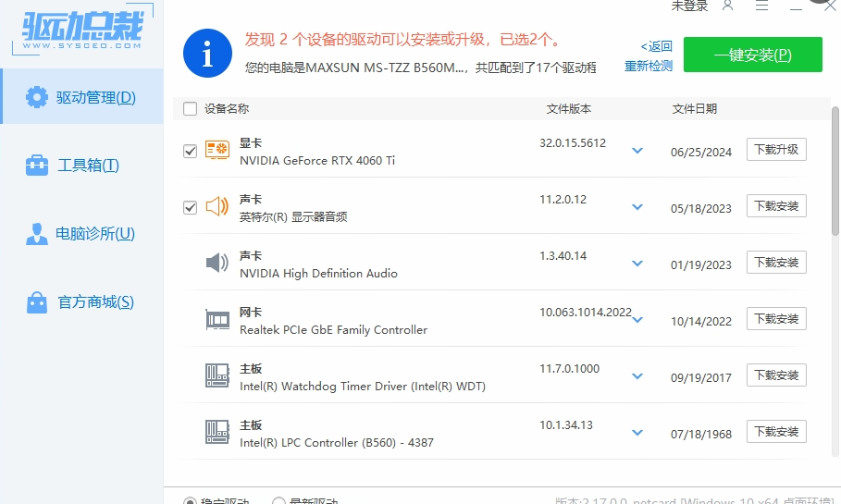Click the motherboard icon for Intel Watchdog Timer
The image size is (841, 504).
coord(217,375)
